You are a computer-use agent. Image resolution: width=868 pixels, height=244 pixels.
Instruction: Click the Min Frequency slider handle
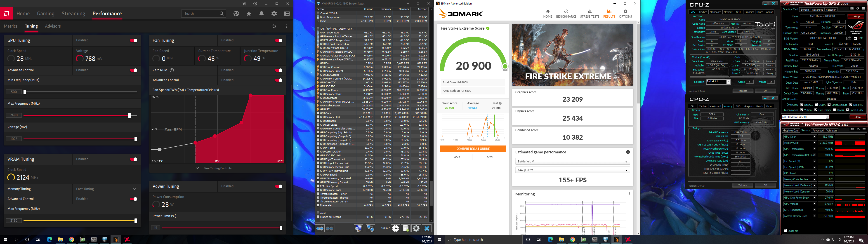[25, 92]
